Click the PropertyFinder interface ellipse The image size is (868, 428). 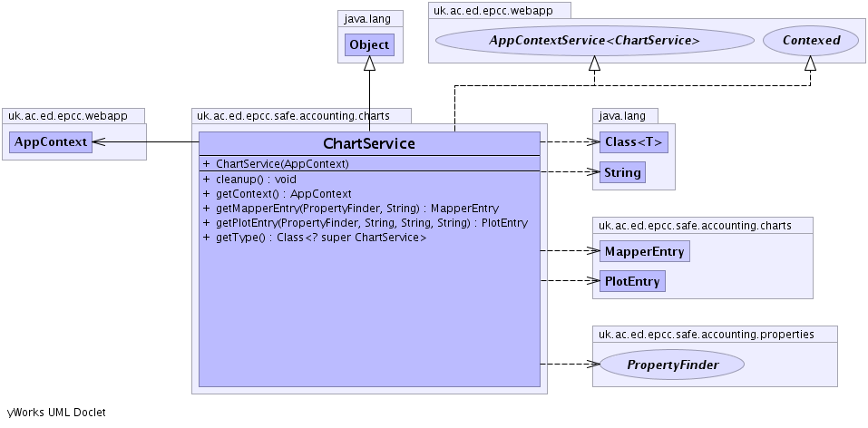[672, 365]
